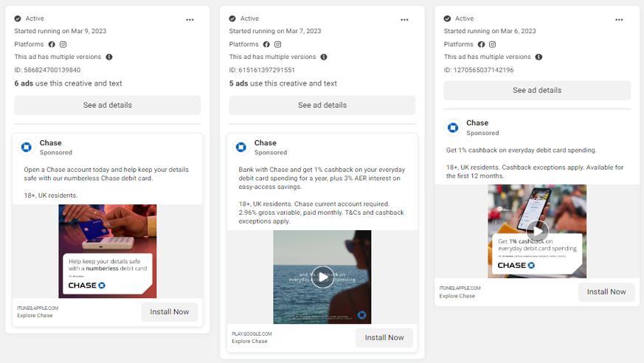This screenshot has height=363, width=644.
Task: Open three-dot menu on Mar 6 ad
Action: tap(619, 20)
